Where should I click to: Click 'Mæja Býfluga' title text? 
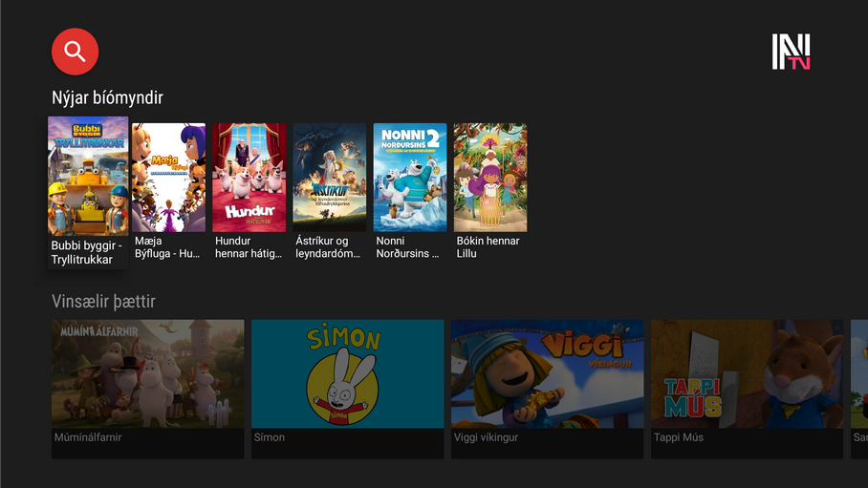click(167, 247)
